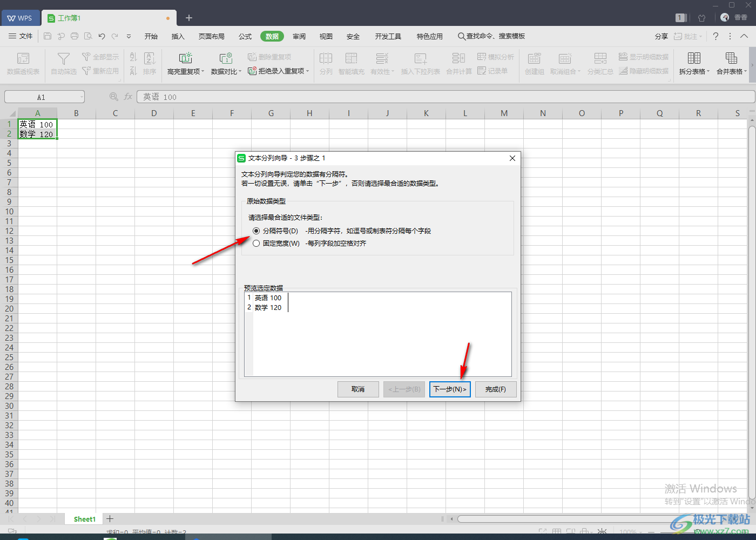
Task: Click show detail data (显示明细数据) icon
Action: [x=623, y=57]
